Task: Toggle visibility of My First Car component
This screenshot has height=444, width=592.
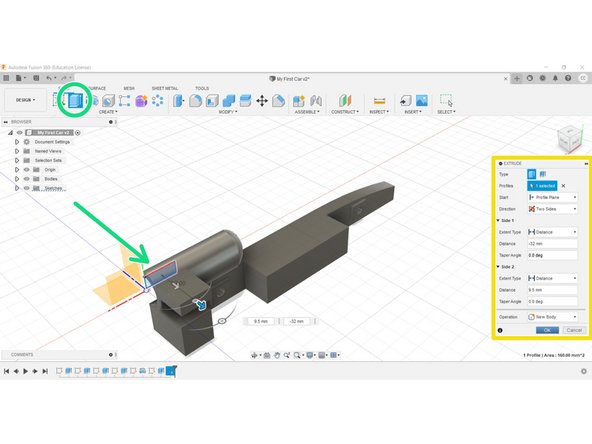Action: coord(20,133)
